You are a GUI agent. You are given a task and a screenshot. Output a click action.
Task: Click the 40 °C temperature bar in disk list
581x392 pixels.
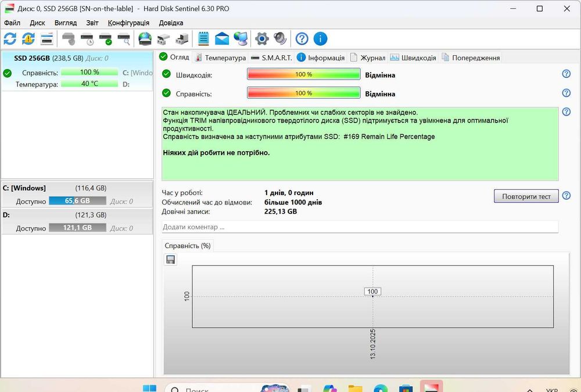(x=89, y=84)
